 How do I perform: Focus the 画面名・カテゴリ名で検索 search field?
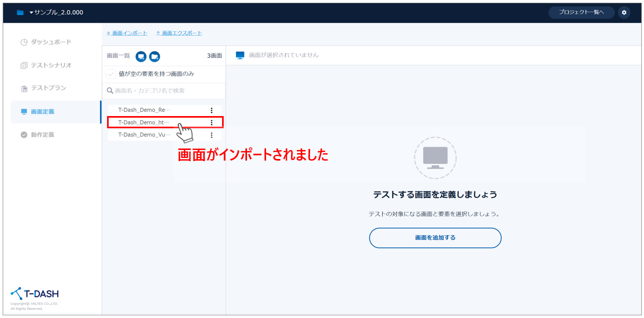164,91
